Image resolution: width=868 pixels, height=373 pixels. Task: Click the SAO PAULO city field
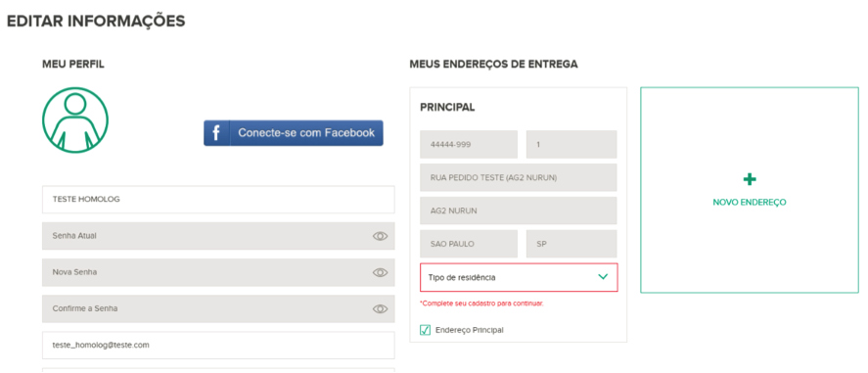(469, 244)
